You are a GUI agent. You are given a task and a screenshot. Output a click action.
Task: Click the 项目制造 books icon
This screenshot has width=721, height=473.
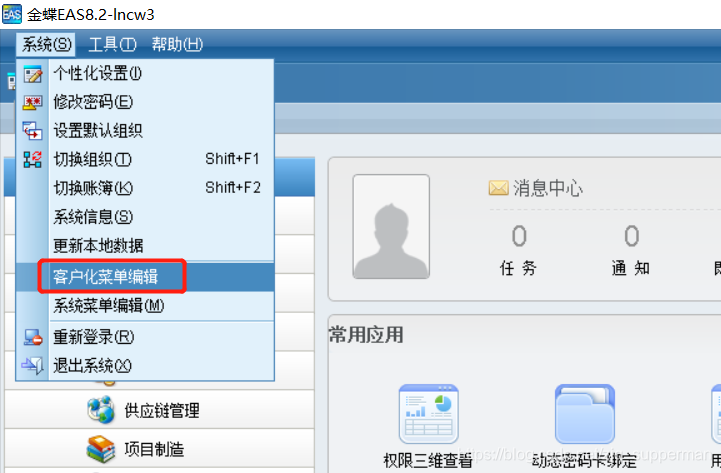click(101, 449)
